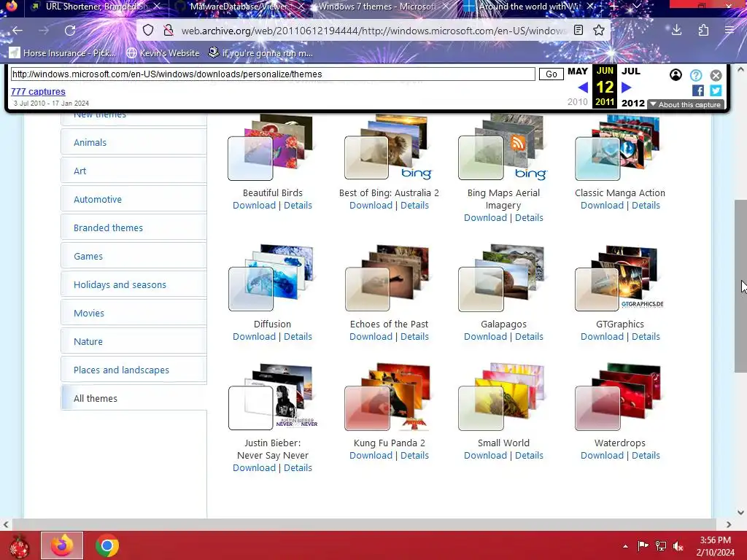Download Justin Bieber: Never Say Never theme

(x=254, y=468)
